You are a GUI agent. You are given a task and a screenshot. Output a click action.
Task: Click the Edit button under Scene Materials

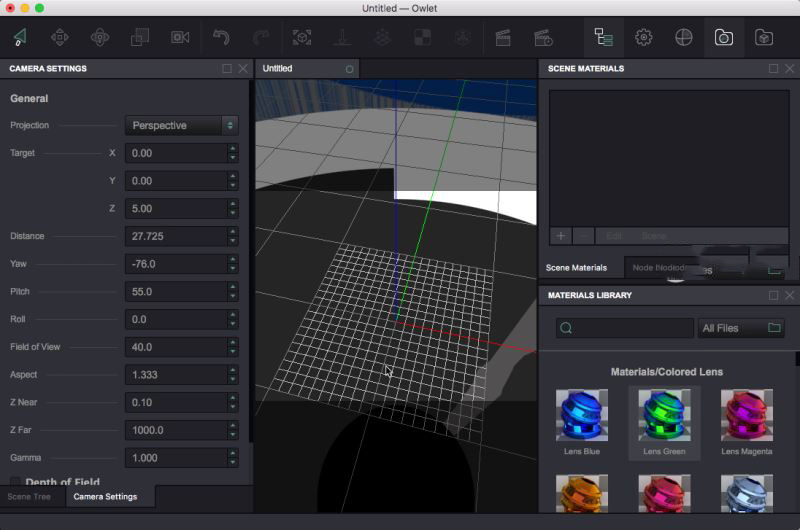coord(613,236)
